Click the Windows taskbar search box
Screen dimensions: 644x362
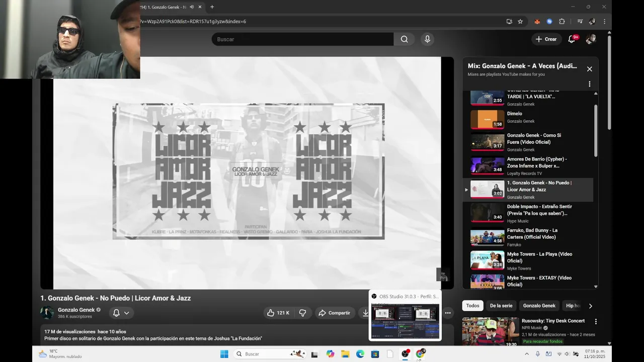[270, 354]
